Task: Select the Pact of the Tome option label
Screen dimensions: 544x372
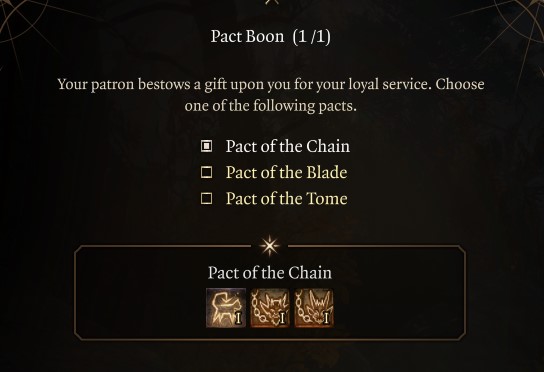Action: [287, 198]
